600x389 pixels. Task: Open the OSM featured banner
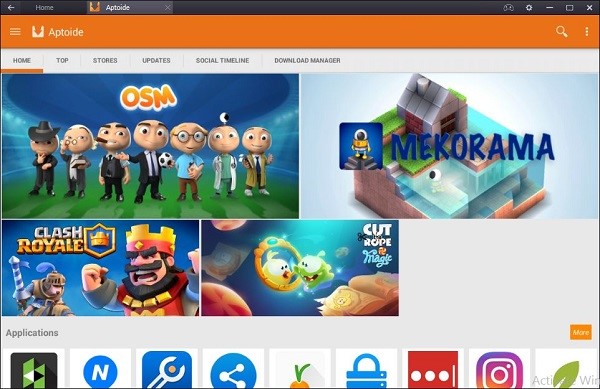click(x=150, y=146)
